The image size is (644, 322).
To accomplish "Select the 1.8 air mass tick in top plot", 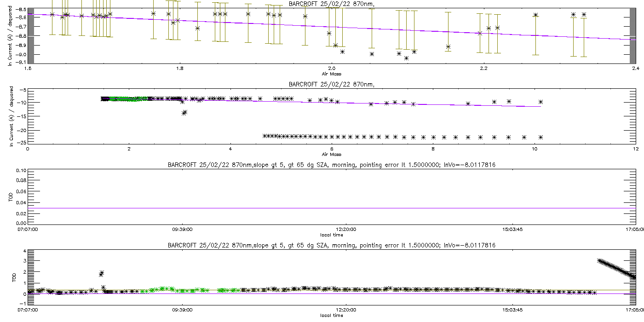I will pyautogui.click(x=180, y=69).
